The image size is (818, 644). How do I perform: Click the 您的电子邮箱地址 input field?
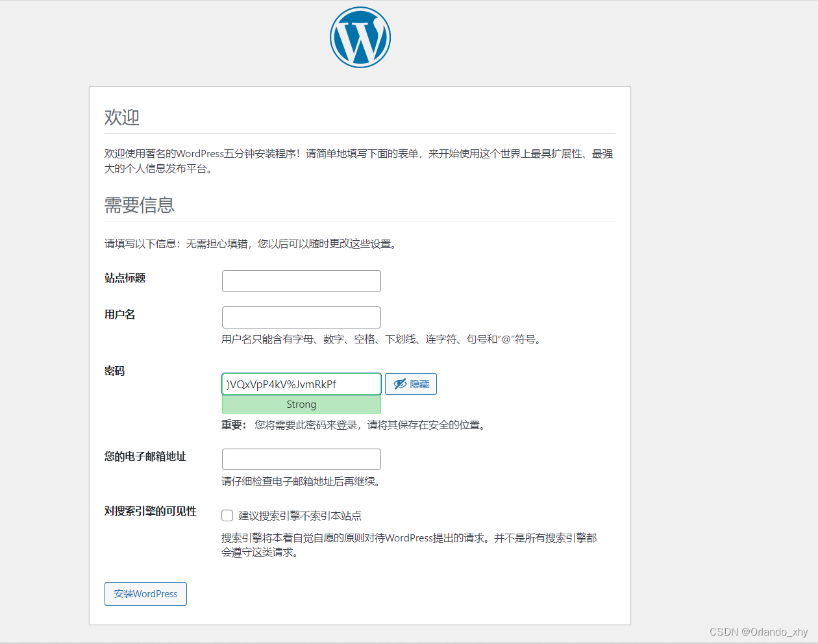[x=301, y=459]
